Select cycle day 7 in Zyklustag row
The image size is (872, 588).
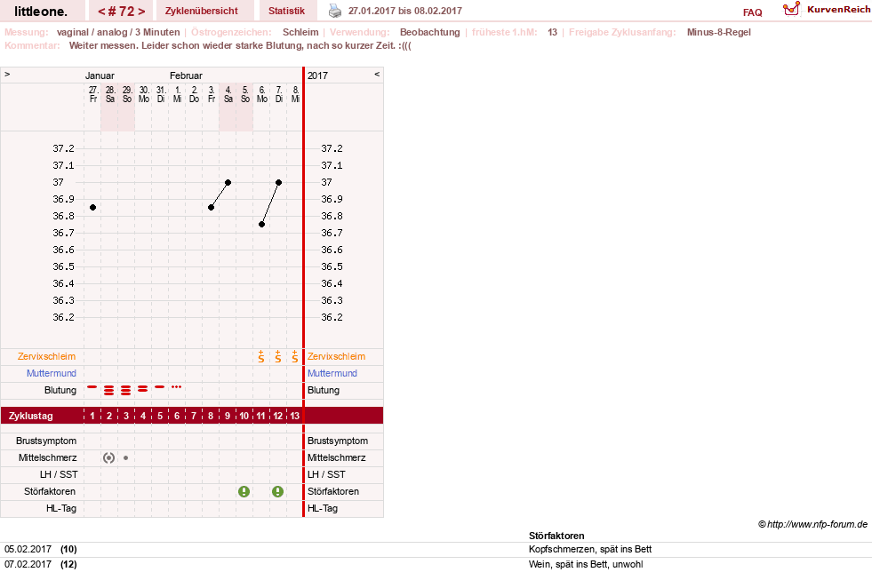pos(194,416)
